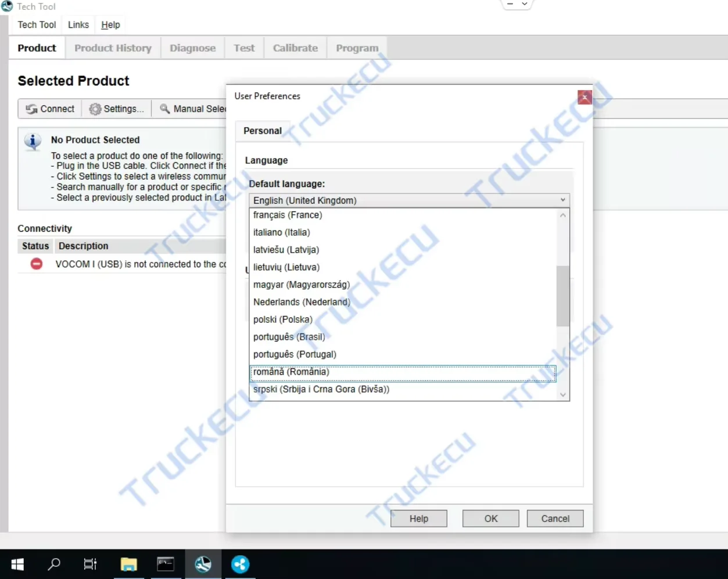Switch to the Diagnose tab
This screenshot has width=728, height=579.
tap(192, 48)
